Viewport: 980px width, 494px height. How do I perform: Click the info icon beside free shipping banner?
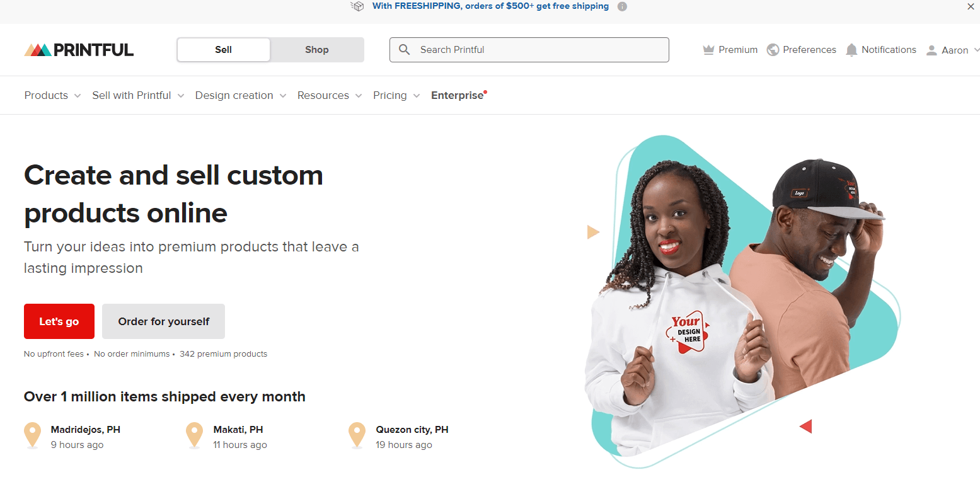[x=622, y=6]
